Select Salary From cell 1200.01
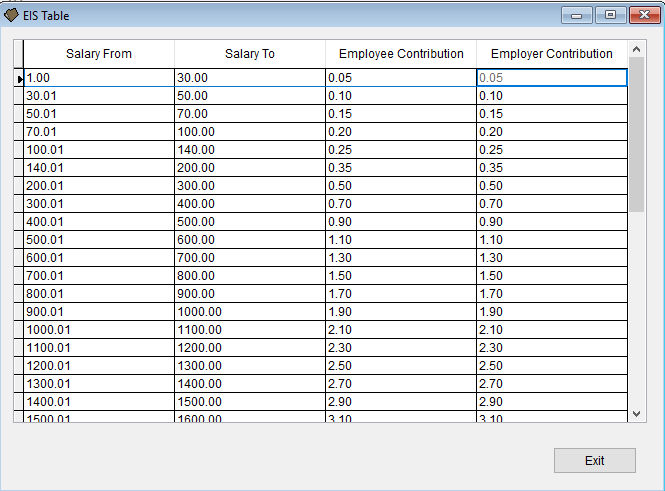Screen dimensions: 665x491 (99, 366)
